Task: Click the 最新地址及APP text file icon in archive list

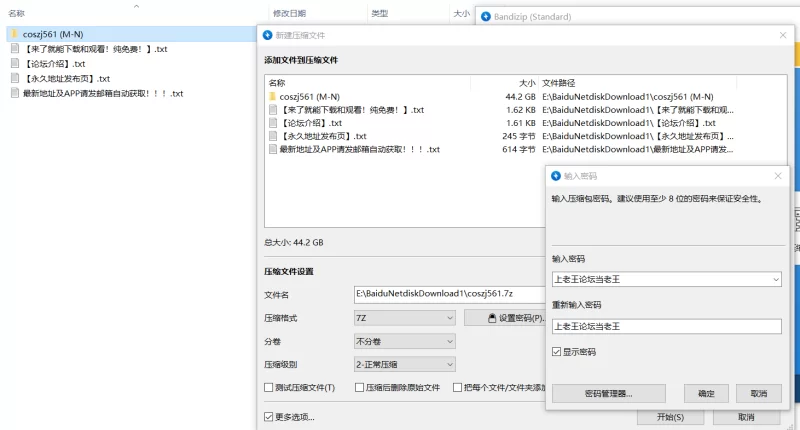Action: 273,149
